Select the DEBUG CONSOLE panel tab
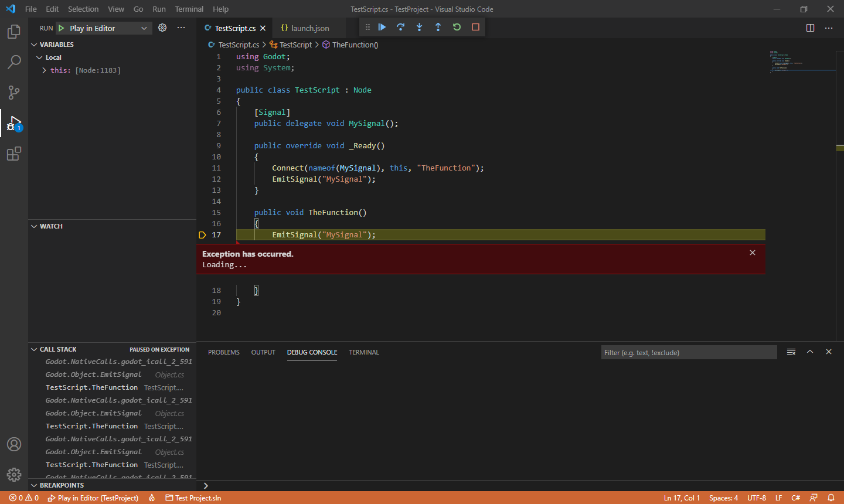Image resolution: width=844 pixels, height=504 pixels. [x=312, y=352]
